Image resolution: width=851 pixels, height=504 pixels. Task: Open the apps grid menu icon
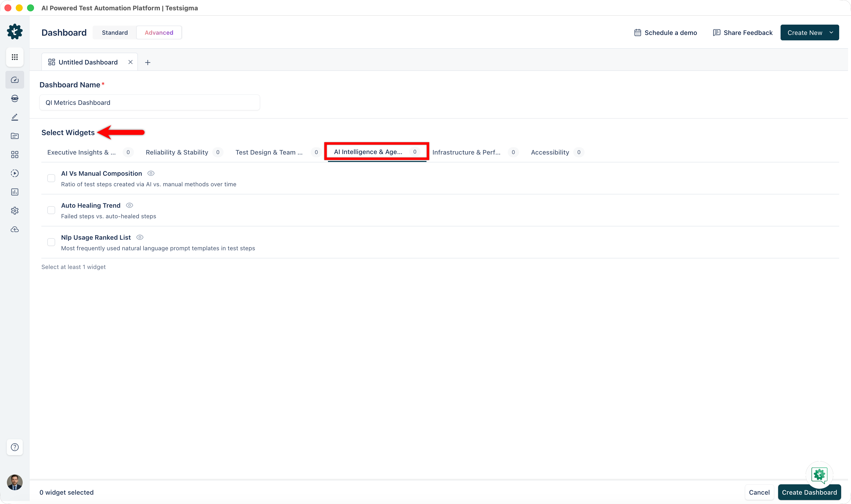15,57
